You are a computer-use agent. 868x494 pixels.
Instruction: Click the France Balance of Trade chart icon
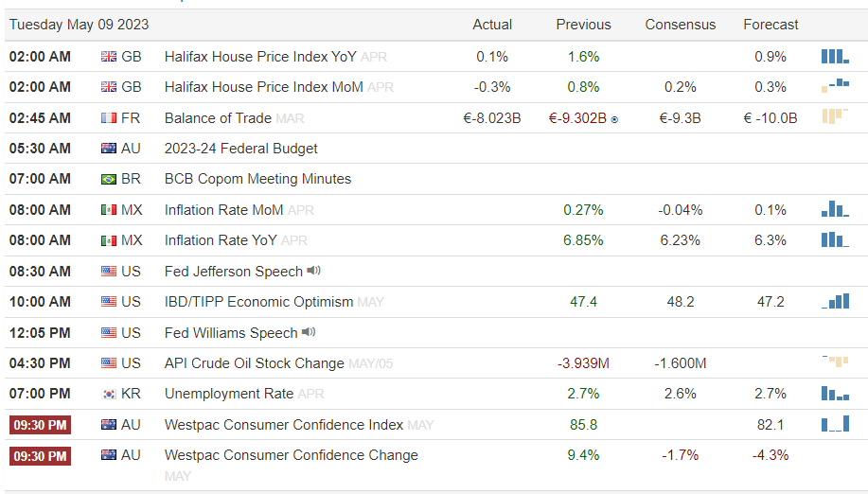(834, 117)
